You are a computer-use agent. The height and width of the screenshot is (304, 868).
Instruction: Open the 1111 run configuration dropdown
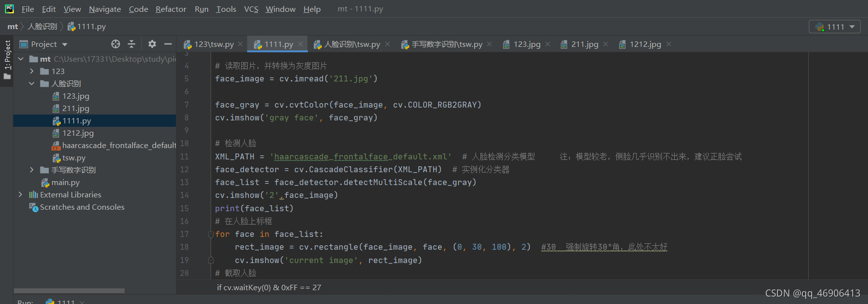[835, 27]
